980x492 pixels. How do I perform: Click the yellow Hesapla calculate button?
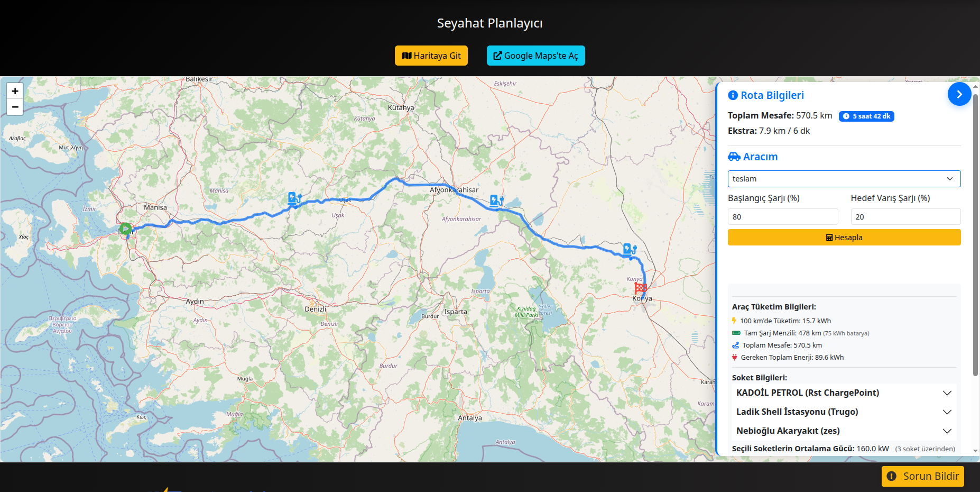pyautogui.click(x=844, y=238)
